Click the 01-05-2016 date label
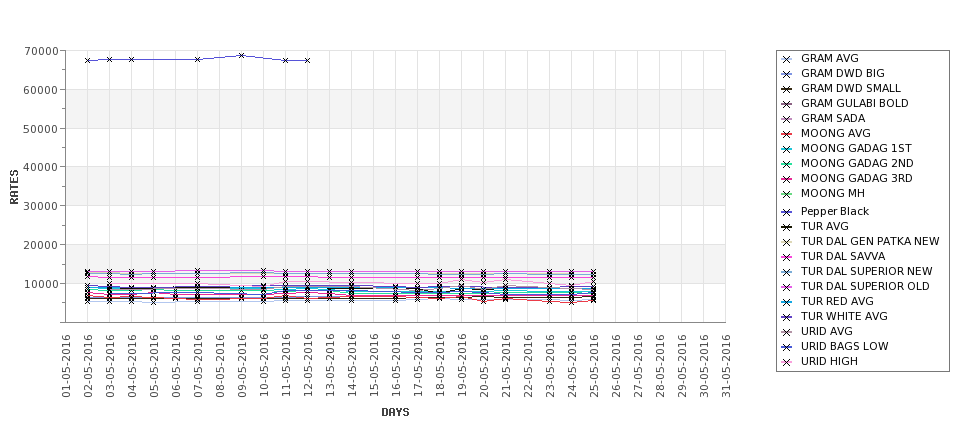975x429 pixels. point(66,366)
